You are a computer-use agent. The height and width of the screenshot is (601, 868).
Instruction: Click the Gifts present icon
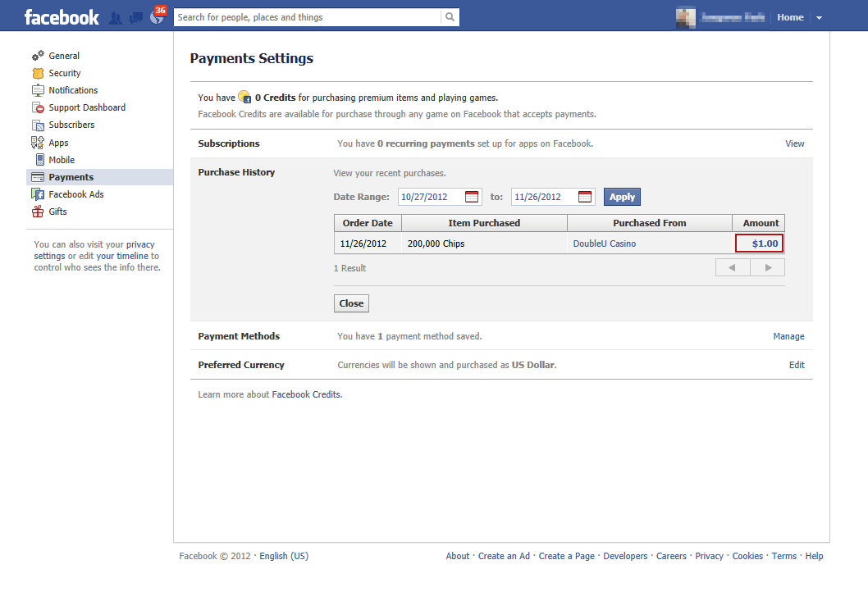[38, 212]
